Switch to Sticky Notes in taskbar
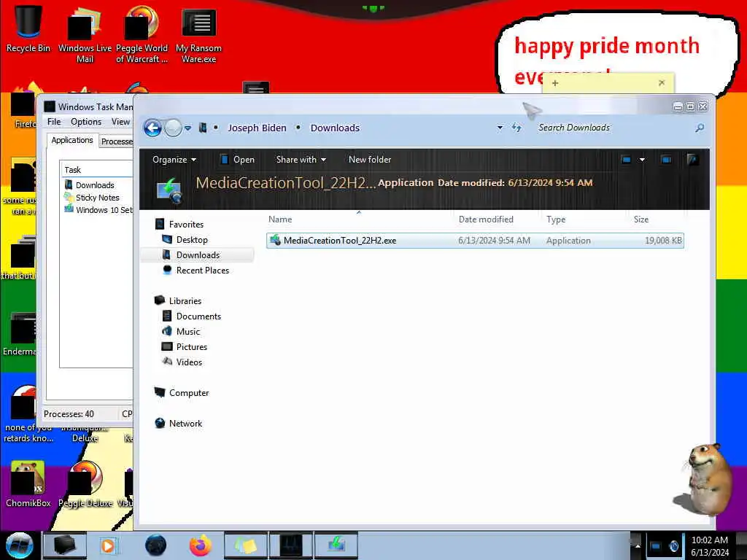This screenshot has height=560, width=747. [x=245, y=545]
